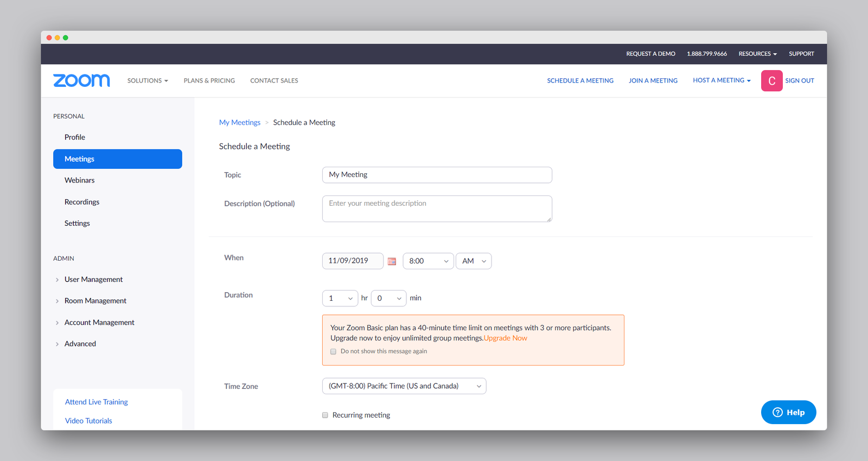Open Recordings in the sidebar

click(x=82, y=202)
